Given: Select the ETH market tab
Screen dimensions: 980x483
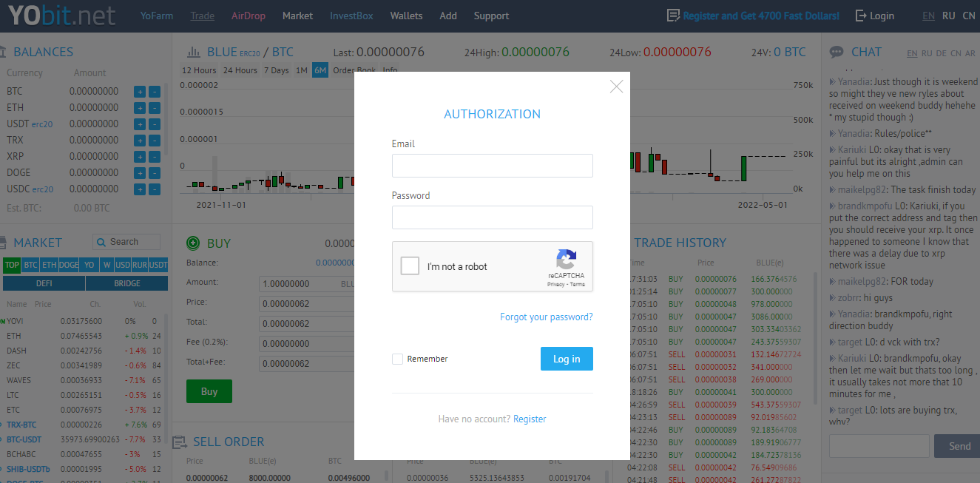Looking at the screenshot, I should (49, 265).
